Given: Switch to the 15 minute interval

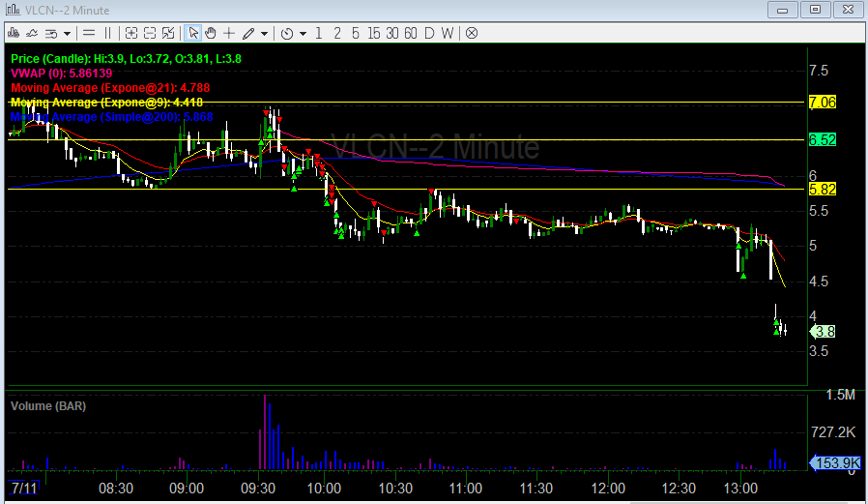Looking at the screenshot, I should click(374, 33).
